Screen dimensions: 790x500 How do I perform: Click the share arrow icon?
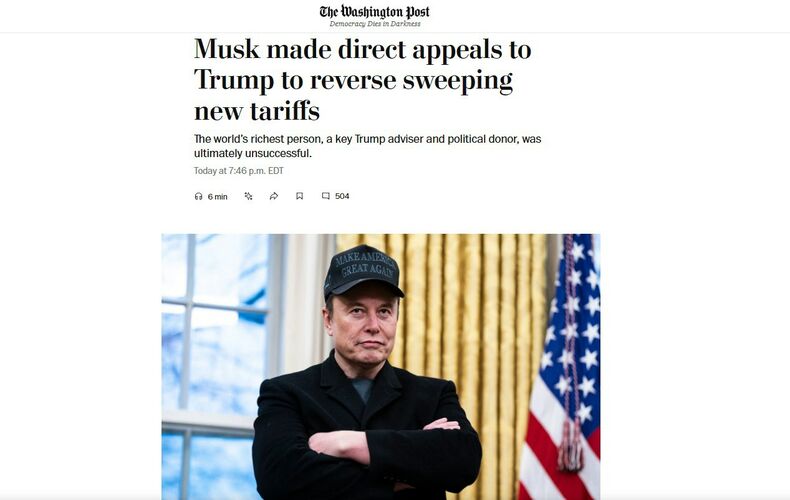click(x=274, y=196)
